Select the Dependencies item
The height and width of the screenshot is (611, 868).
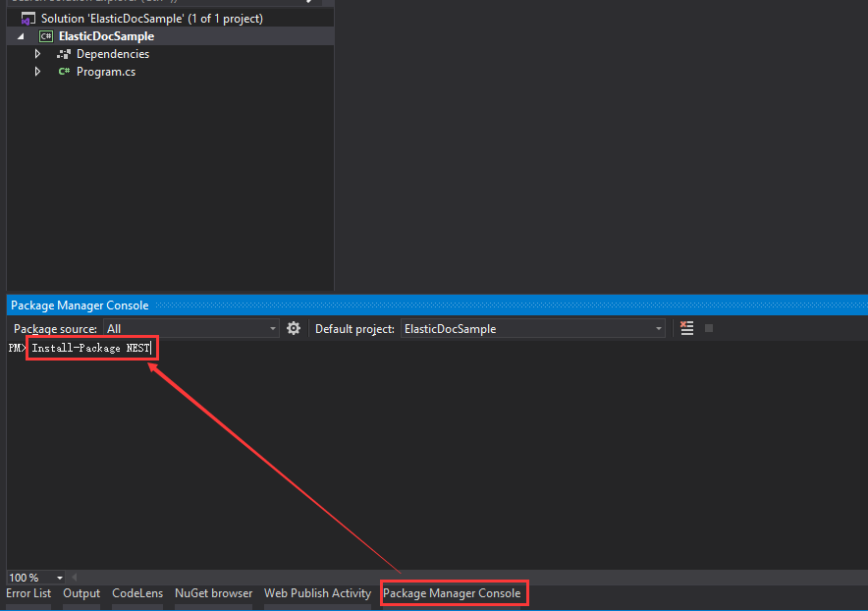(113, 54)
